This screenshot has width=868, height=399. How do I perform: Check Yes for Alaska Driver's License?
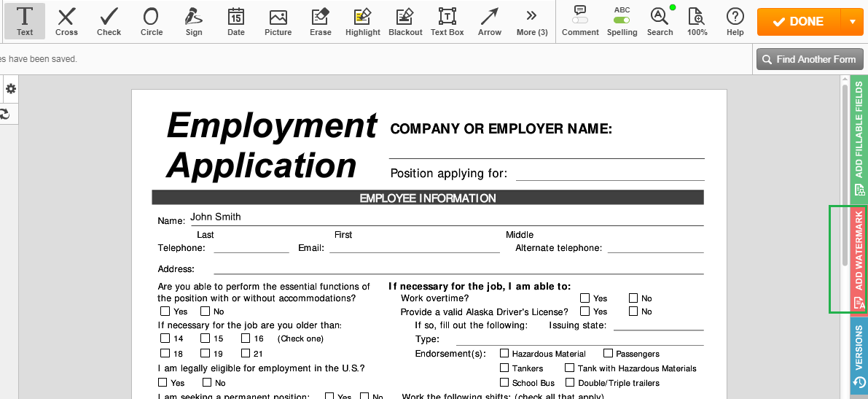coord(585,311)
